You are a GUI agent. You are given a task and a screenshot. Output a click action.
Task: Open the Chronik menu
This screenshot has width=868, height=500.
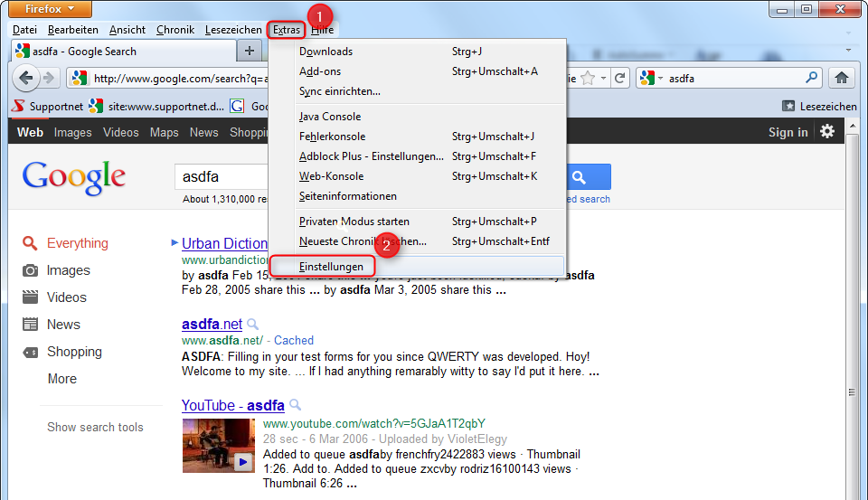(x=175, y=30)
